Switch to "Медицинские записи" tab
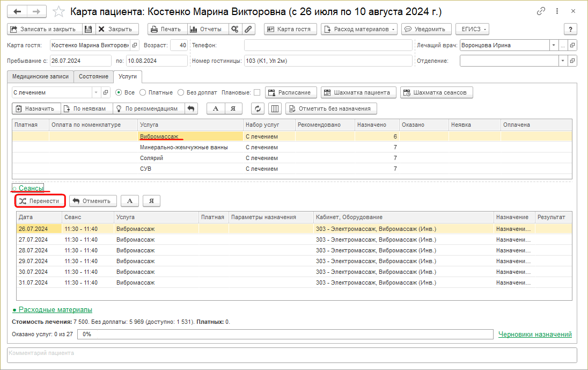588x370 pixels. tap(40, 77)
